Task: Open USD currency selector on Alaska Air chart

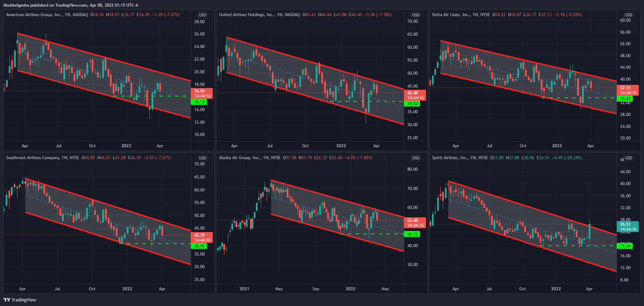Action: click(416, 158)
